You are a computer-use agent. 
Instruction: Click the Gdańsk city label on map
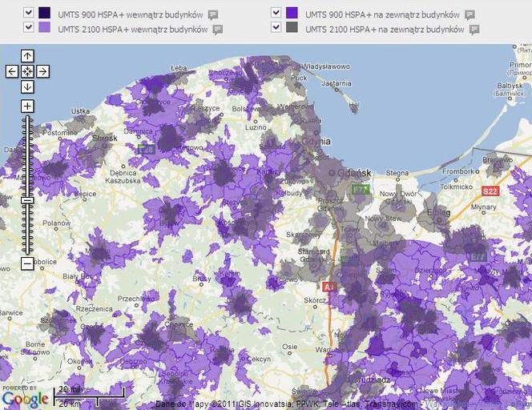click(x=354, y=173)
